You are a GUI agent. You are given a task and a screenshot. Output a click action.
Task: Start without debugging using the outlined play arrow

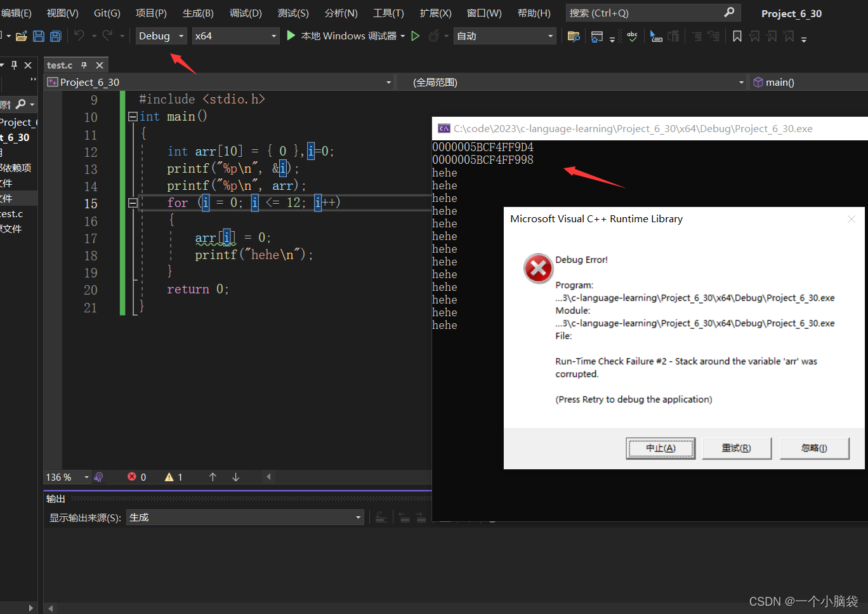(416, 36)
